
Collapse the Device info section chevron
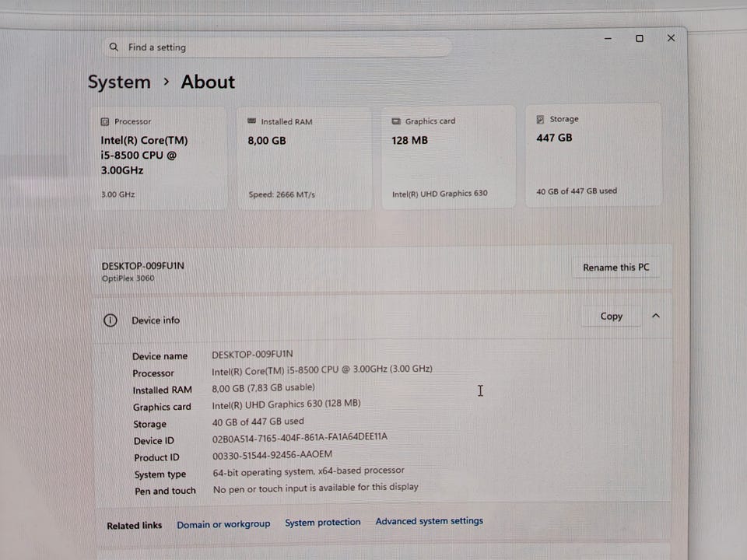(x=655, y=317)
